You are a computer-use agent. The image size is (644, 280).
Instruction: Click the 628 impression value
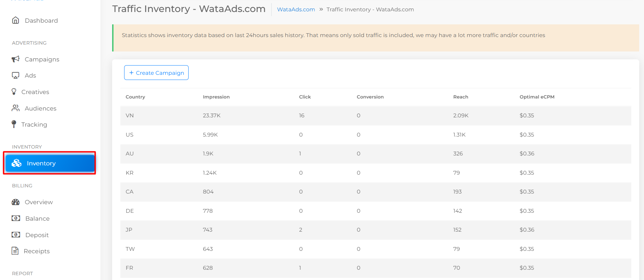208,268
